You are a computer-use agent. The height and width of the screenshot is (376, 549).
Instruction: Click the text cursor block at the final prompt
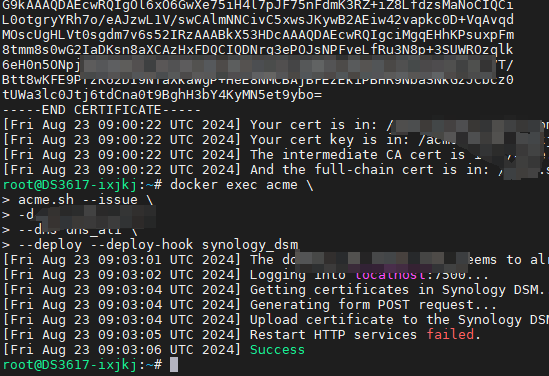pyautogui.click(x=174, y=365)
